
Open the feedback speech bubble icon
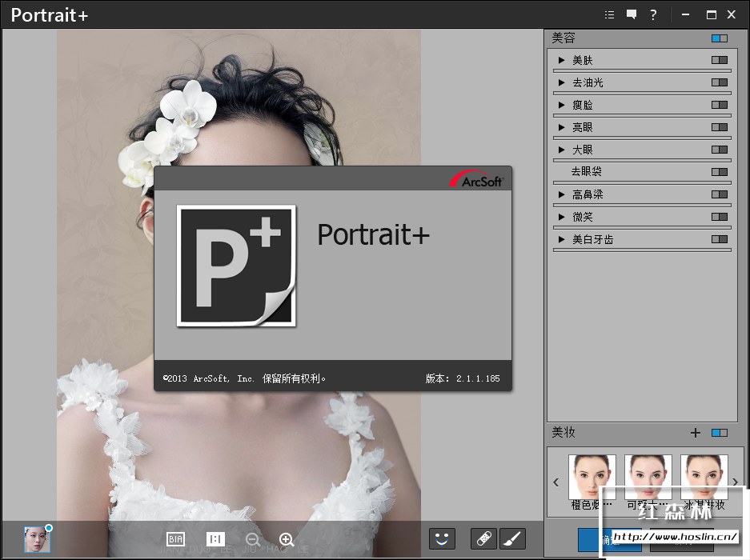tap(632, 15)
